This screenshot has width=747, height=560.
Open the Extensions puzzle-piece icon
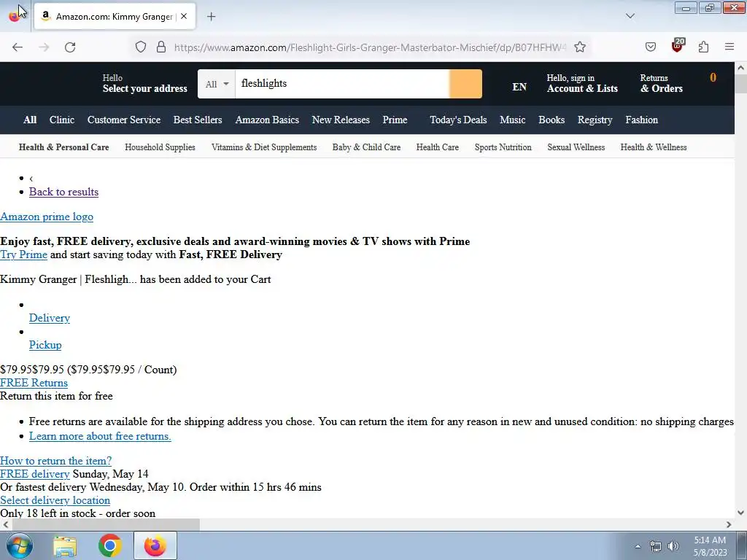[704, 47]
